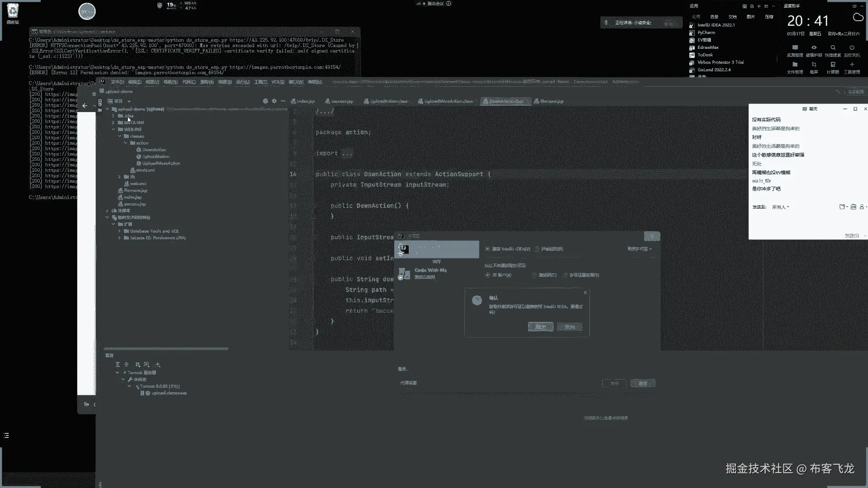The width and height of the screenshot is (868, 488).
Task: Open the 计算器 calculator icon
Action: coord(833,65)
